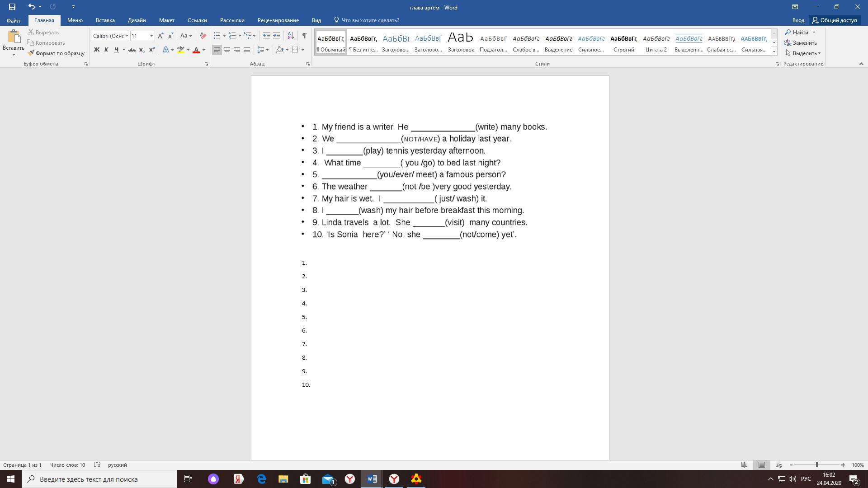Expand the font size dropdown
The width and height of the screenshot is (868, 488).
click(151, 36)
